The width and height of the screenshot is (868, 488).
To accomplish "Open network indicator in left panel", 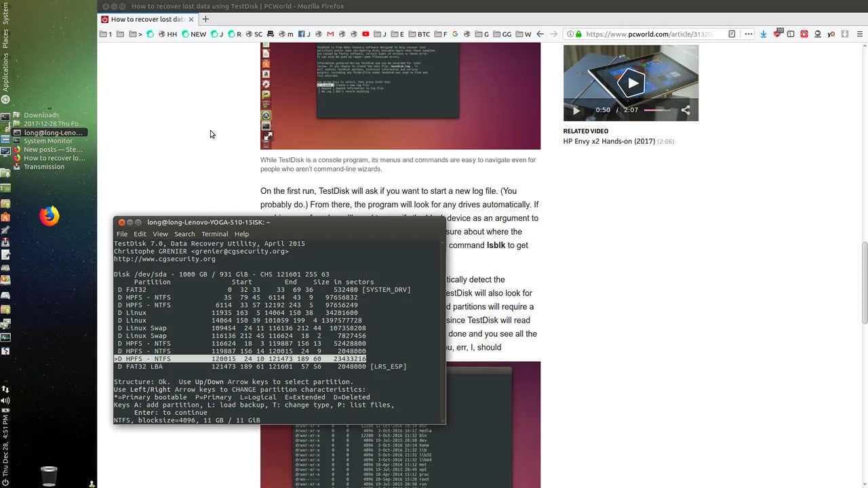I will (x=5, y=389).
